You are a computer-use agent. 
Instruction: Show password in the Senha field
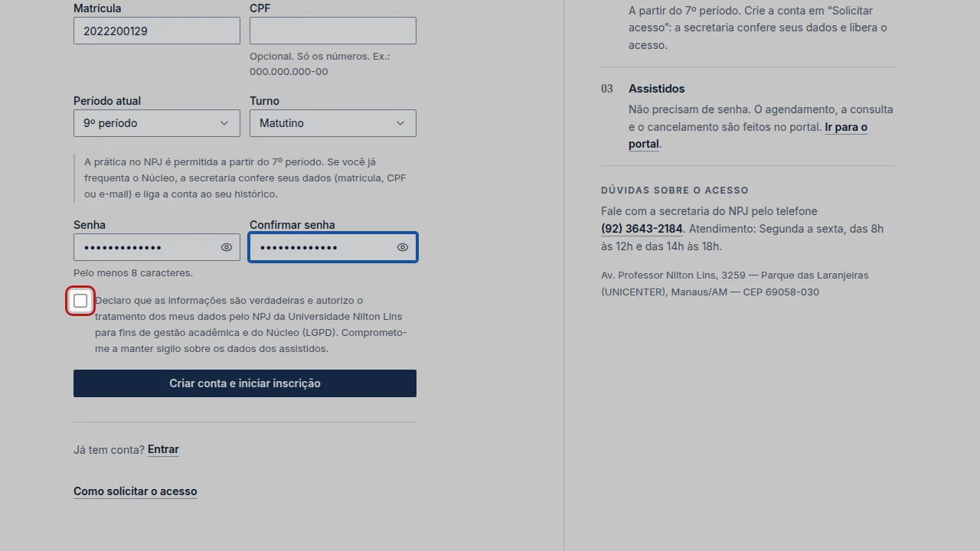[227, 247]
